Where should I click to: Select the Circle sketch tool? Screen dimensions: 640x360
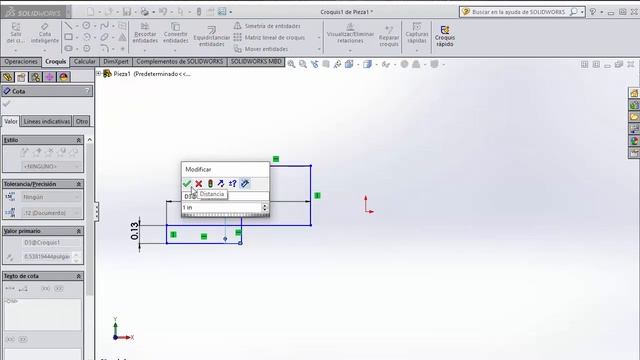tap(87, 26)
